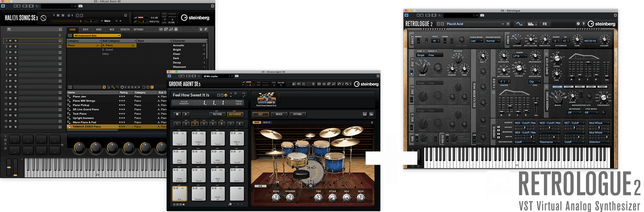Screen dimensions: 644x212
Task: Toggle the Retrologue Sub oscillator On switch
Action: [417, 138]
